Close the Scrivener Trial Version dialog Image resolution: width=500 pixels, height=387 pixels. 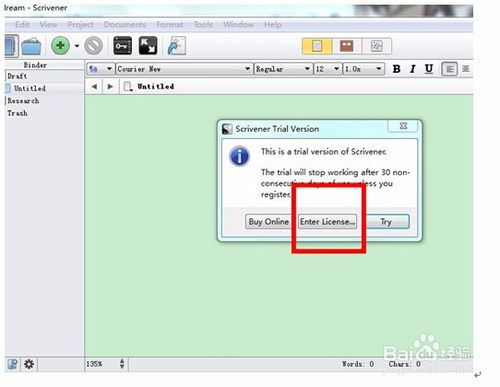[403, 126]
